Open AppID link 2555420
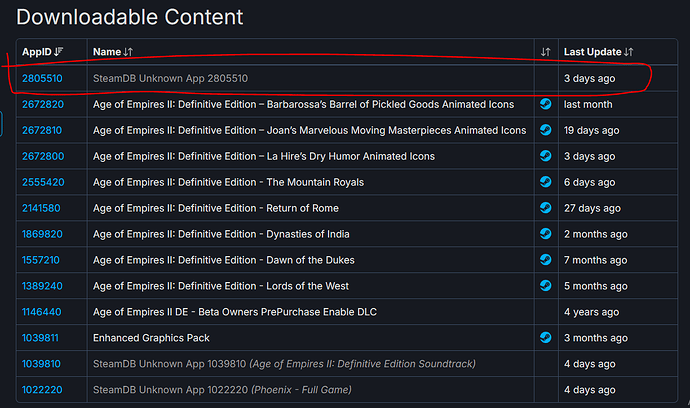This screenshot has width=690, height=408. point(43,182)
